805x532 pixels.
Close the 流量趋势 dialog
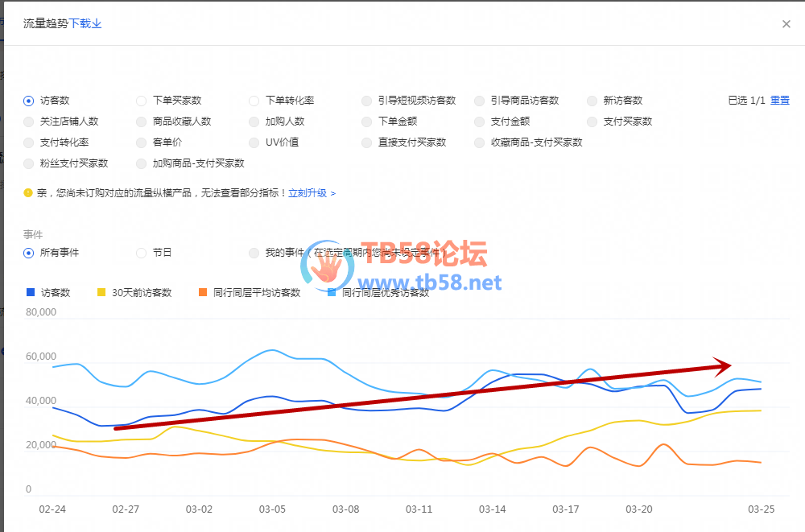pos(786,24)
